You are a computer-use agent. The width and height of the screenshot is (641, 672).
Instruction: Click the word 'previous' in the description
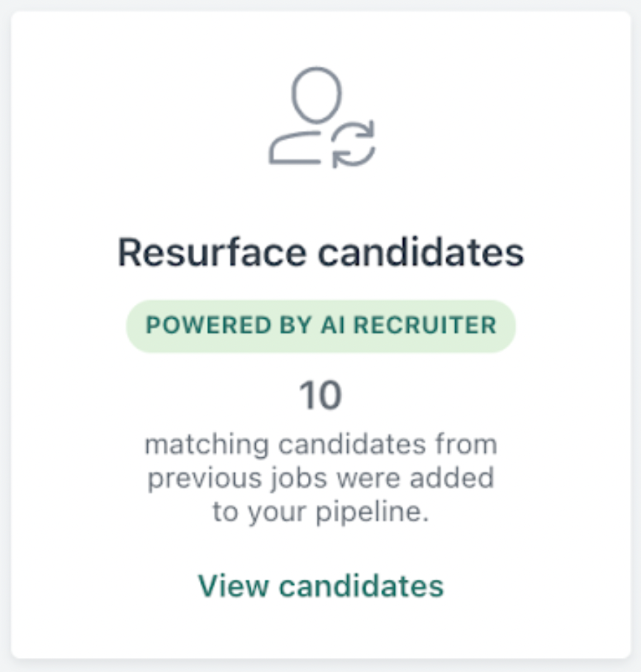[x=204, y=479]
